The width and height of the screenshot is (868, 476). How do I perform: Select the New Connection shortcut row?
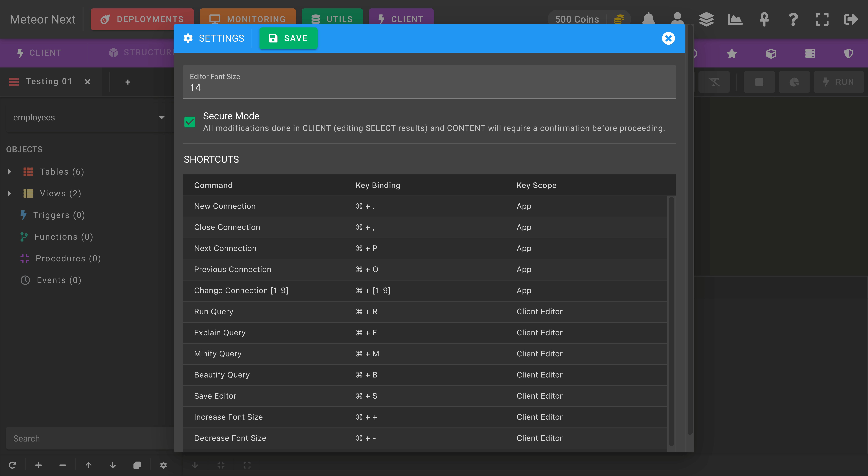425,206
